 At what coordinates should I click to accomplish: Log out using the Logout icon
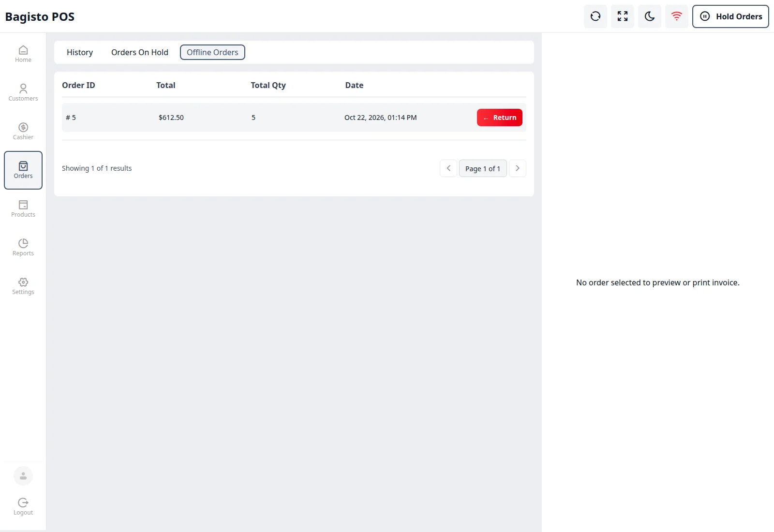point(23,507)
